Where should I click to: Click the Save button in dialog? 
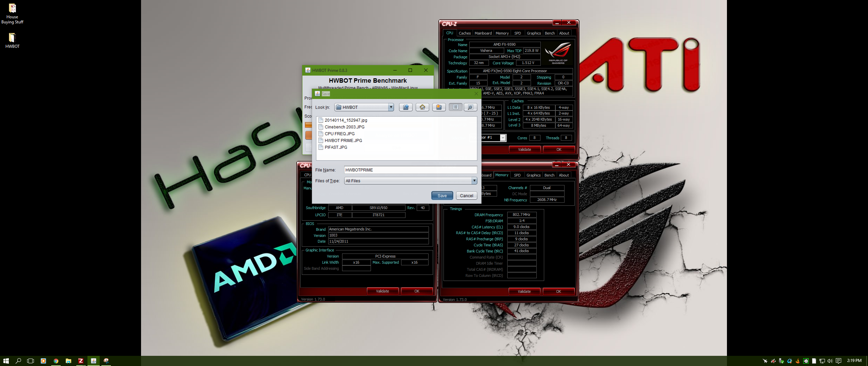point(442,196)
